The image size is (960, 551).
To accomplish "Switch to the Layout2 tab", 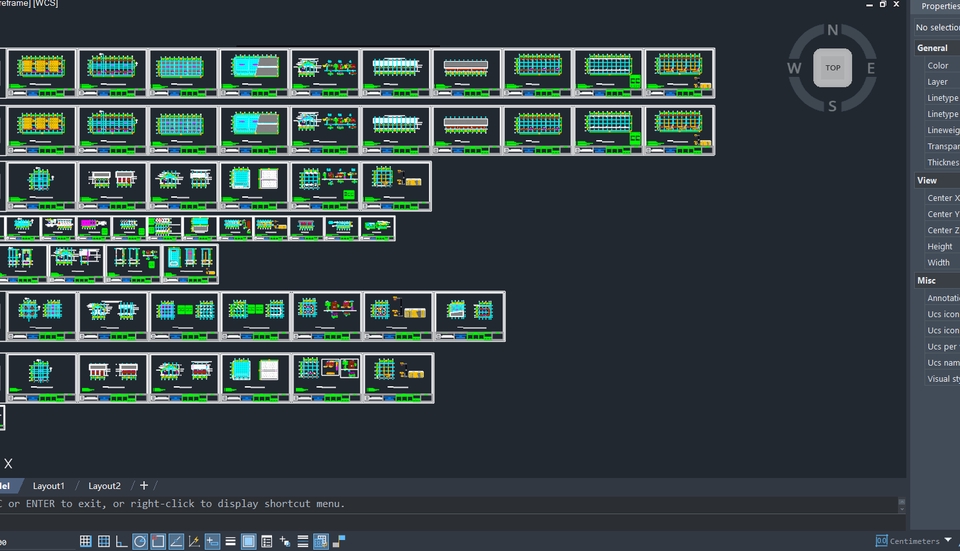I will [x=104, y=486].
